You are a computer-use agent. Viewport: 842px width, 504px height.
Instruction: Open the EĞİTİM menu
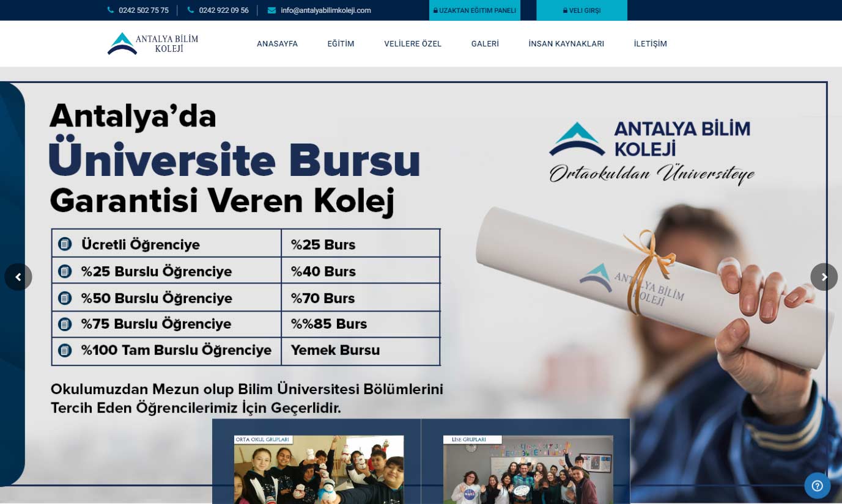point(341,44)
